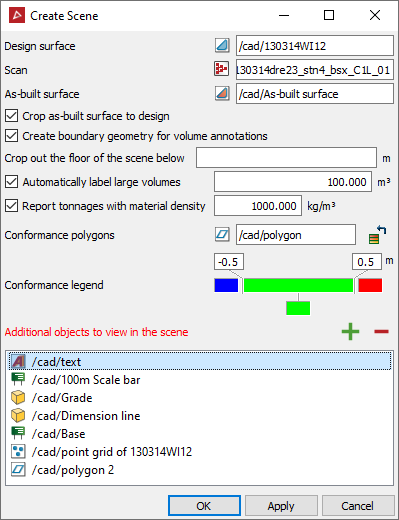Click the long green conformance legend bar
The width and height of the screenshot is (399, 520).
pos(298,285)
